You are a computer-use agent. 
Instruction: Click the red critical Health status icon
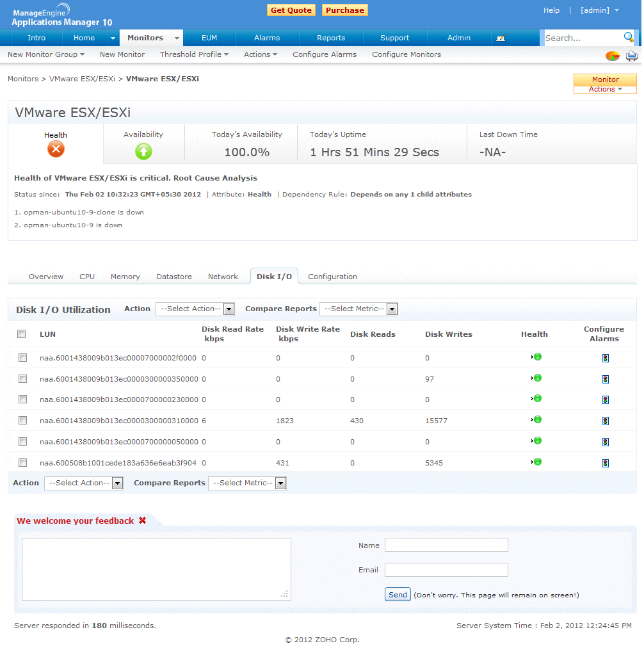tap(56, 149)
